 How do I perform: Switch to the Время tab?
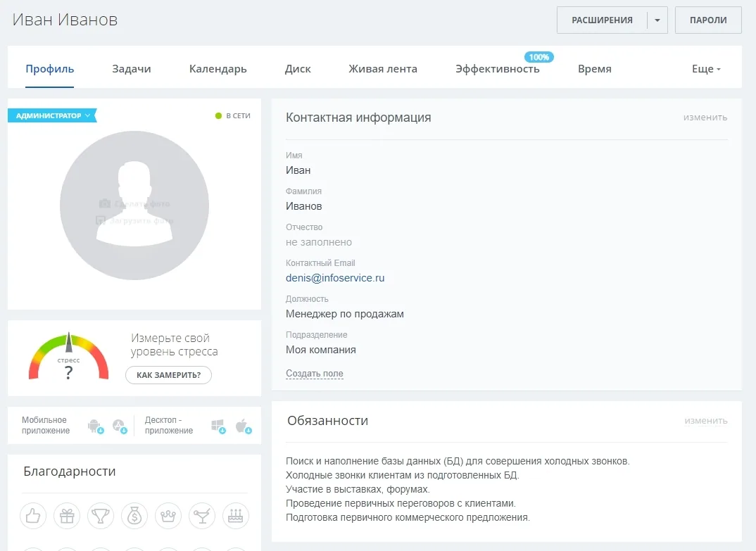point(595,69)
